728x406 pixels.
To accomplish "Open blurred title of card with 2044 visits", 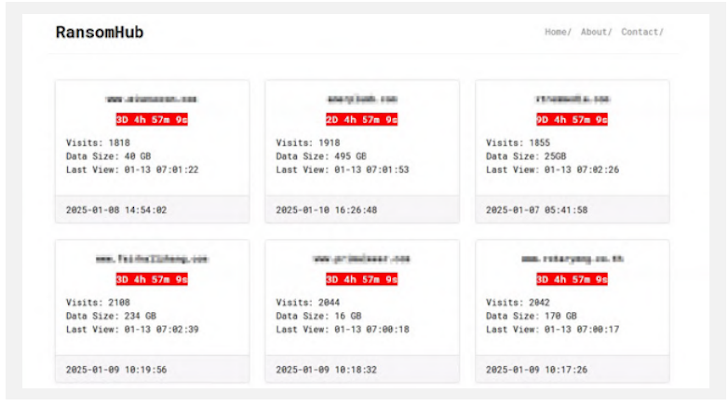I will click(362, 259).
